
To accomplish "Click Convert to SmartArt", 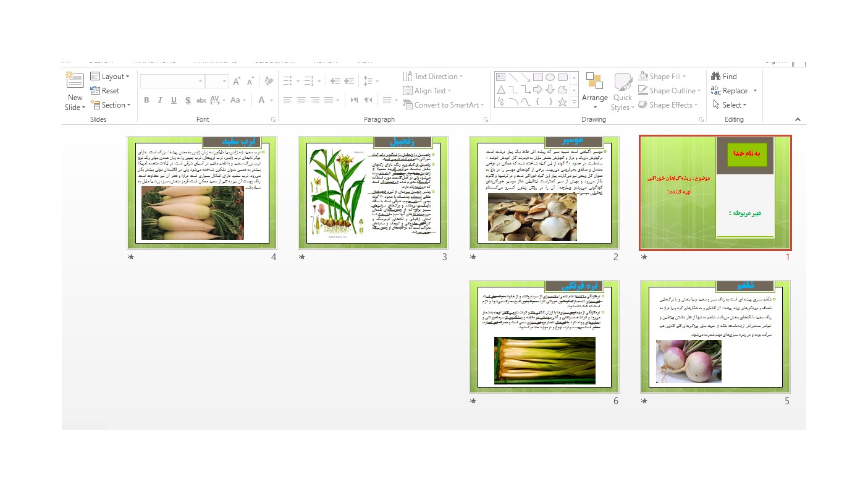I will (x=444, y=105).
